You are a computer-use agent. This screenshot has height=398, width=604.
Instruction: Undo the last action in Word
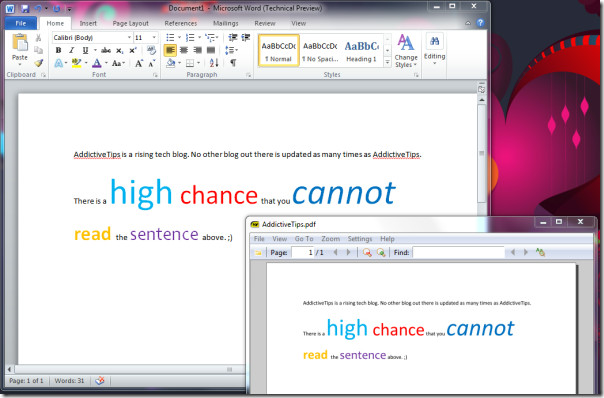click(x=38, y=8)
